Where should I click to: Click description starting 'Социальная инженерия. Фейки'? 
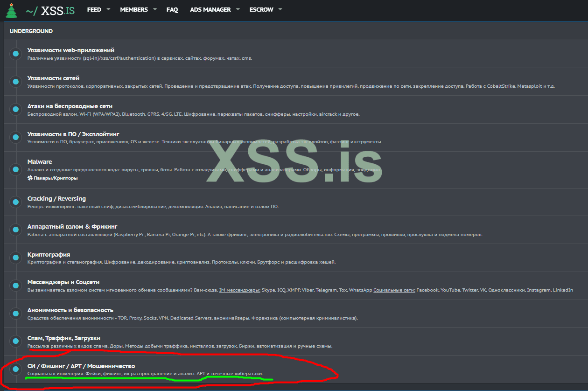(145, 374)
